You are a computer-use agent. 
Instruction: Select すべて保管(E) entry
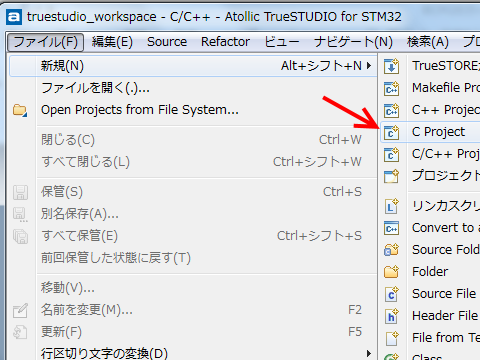193,236
